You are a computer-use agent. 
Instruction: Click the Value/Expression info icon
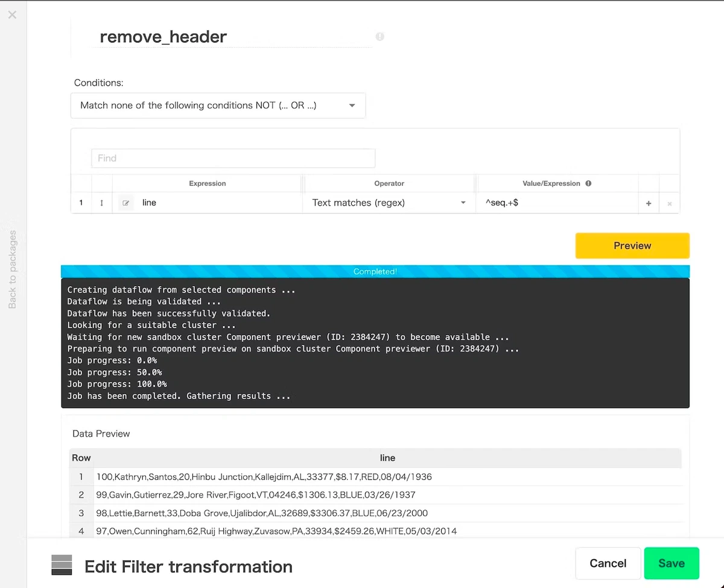(x=588, y=183)
